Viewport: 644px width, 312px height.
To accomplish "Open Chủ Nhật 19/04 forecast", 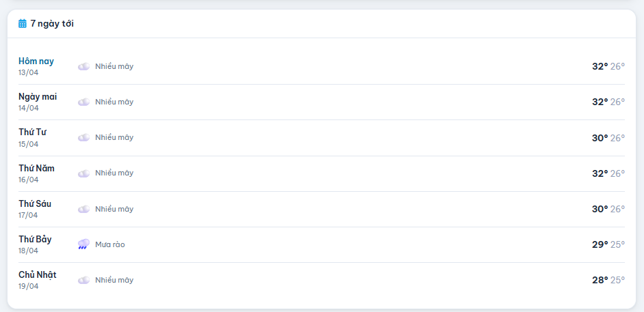I will (321, 280).
